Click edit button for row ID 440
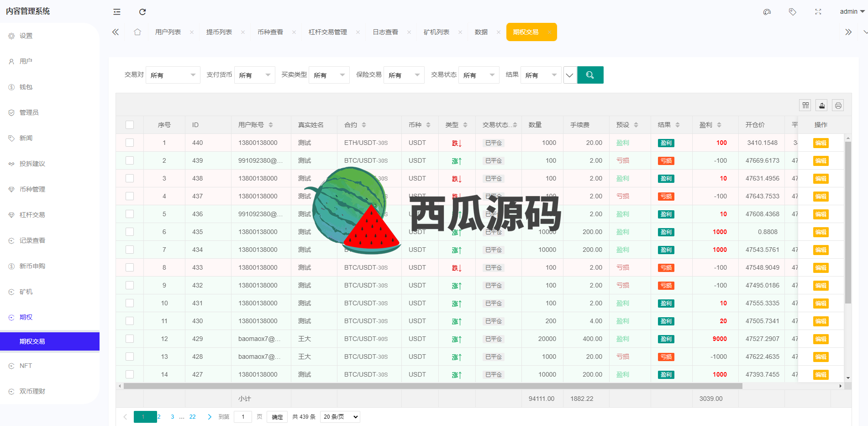This screenshot has height=426, width=868. pos(821,143)
